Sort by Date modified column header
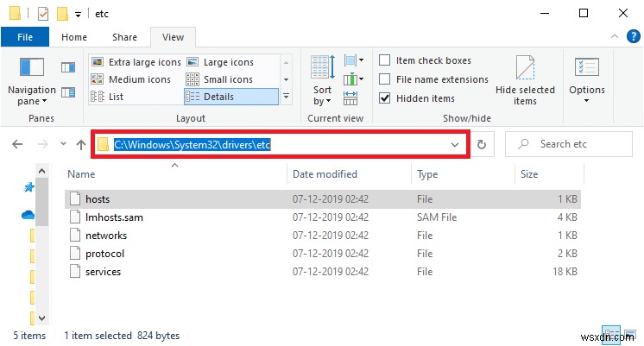 (x=350, y=174)
